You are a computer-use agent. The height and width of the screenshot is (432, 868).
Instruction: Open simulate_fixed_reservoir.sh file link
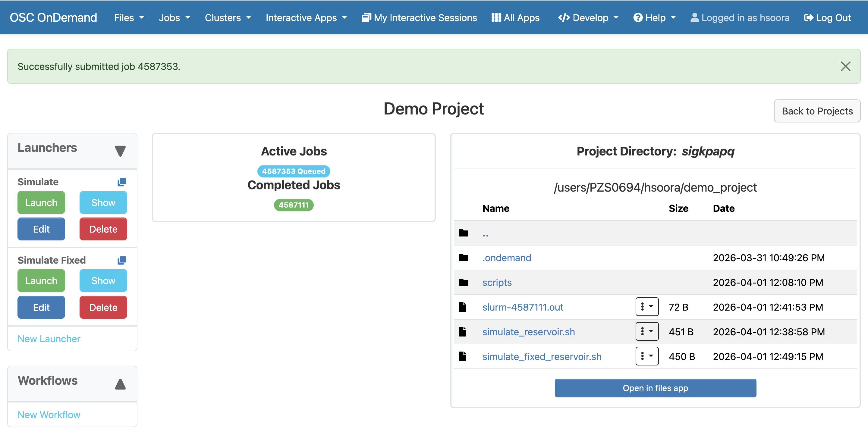click(x=542, y=356)
